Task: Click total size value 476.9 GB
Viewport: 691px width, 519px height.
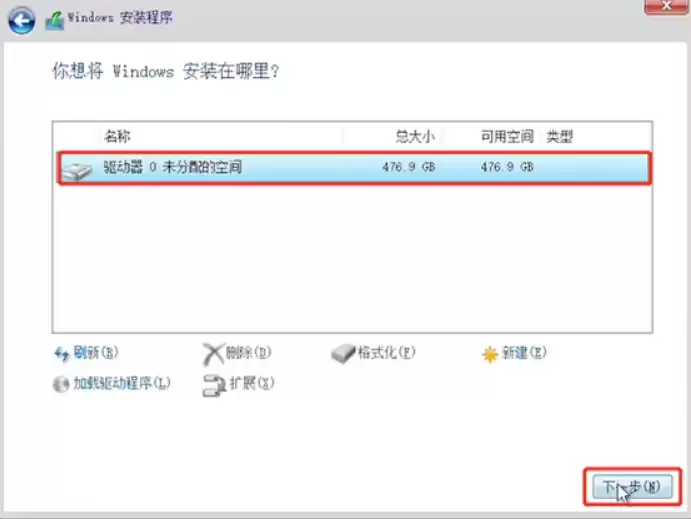Action: tap(409, 167)
